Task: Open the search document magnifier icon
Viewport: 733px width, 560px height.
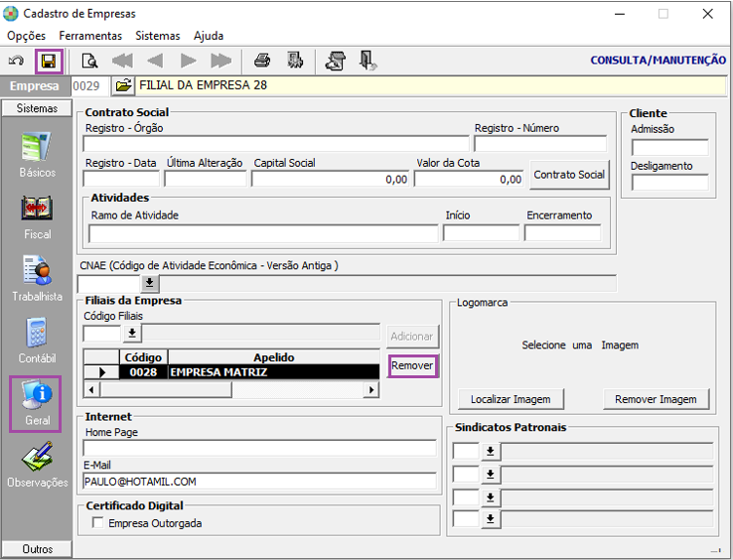Action: click(89, 61)
